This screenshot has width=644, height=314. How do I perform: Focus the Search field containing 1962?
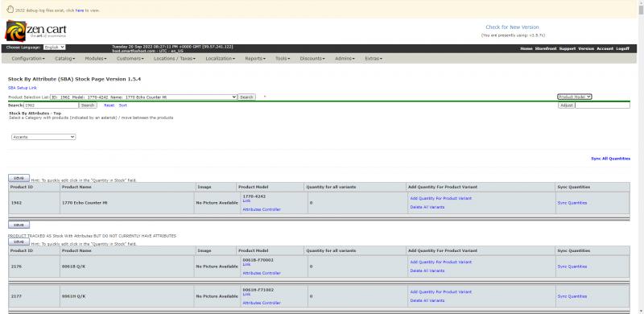51,105
